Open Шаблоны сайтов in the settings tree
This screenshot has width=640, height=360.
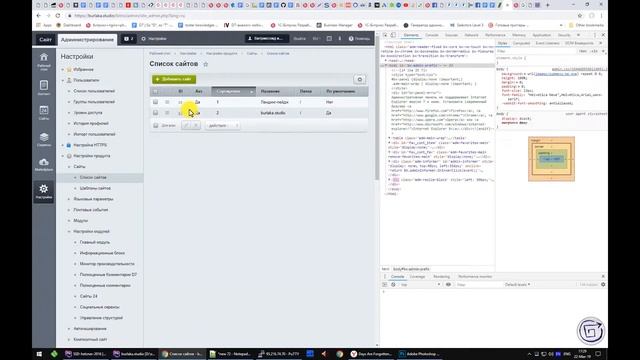(95, 188)
